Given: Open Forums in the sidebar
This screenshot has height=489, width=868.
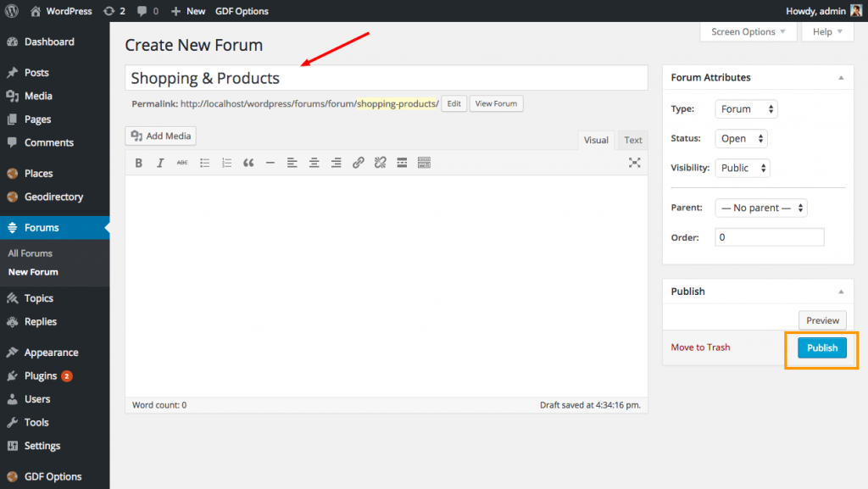Looking at the screenshot, I should [55, 227].
